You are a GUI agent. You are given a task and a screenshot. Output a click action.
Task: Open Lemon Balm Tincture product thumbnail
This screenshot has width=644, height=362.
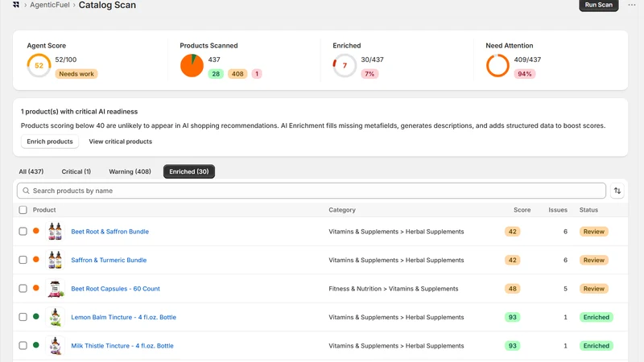click(55, 317)
